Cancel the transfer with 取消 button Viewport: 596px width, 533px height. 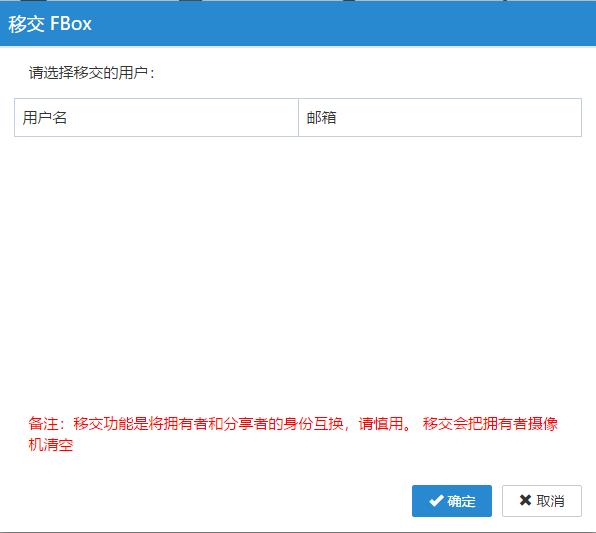542,501
